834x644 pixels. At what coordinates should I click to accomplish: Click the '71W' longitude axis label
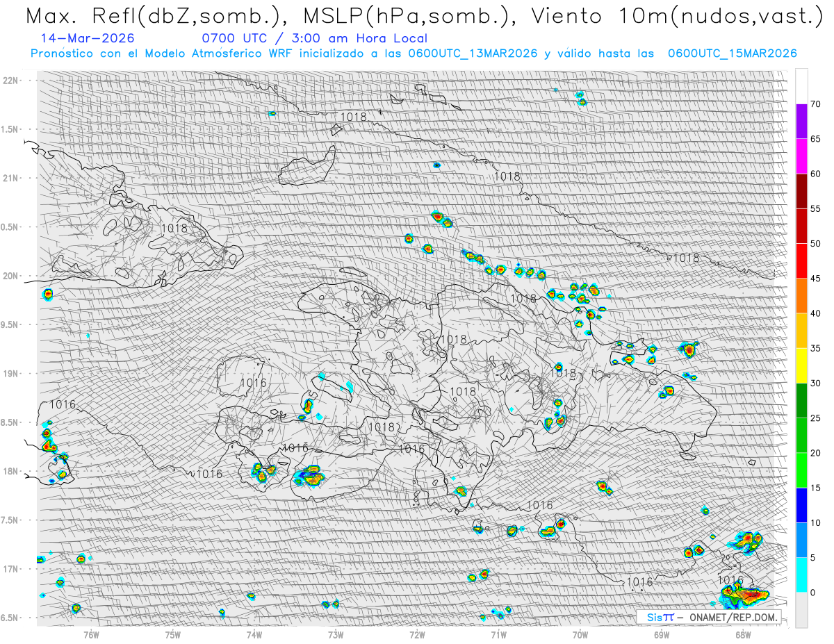click(x=498, y=634)
